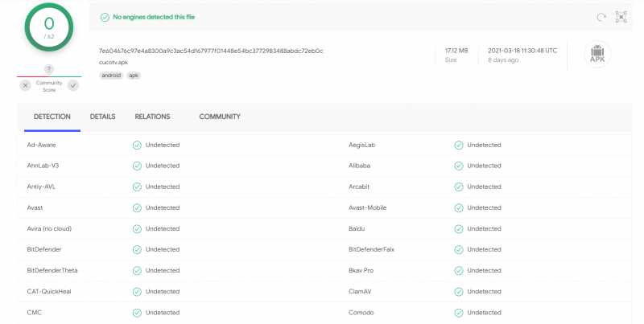Click the ClamAV engine name
644x324 pixels.
(360, 291)
